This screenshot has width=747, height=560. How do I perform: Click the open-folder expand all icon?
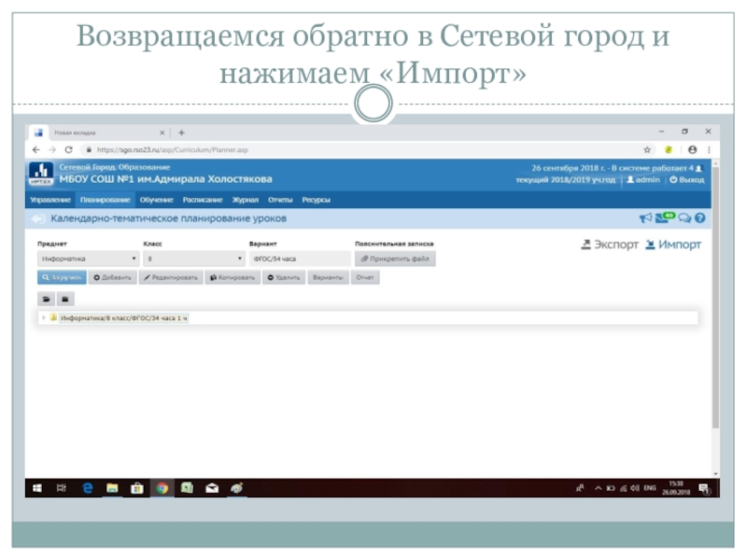click(45, 299)
